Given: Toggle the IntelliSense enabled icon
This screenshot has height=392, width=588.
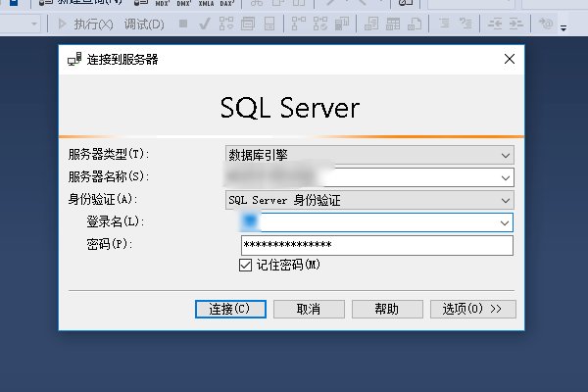Looking at the screenshot, I should coord(269,24).
